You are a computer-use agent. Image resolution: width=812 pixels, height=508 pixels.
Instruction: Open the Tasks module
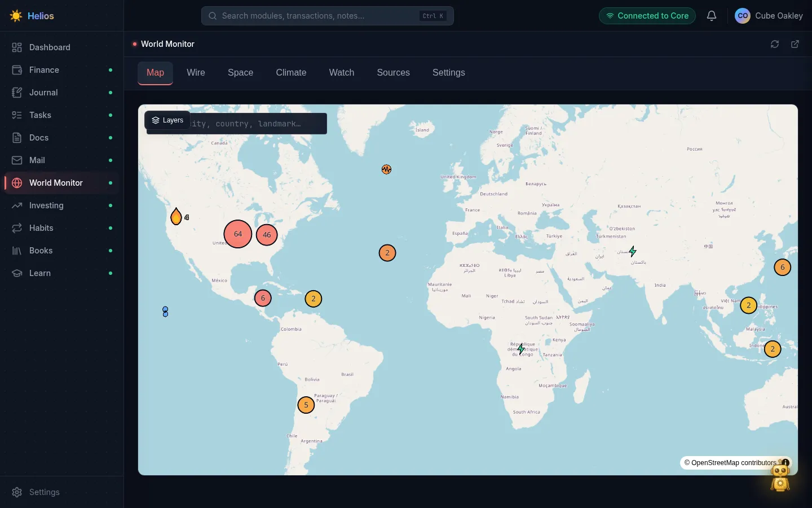(x=62, y=115)
